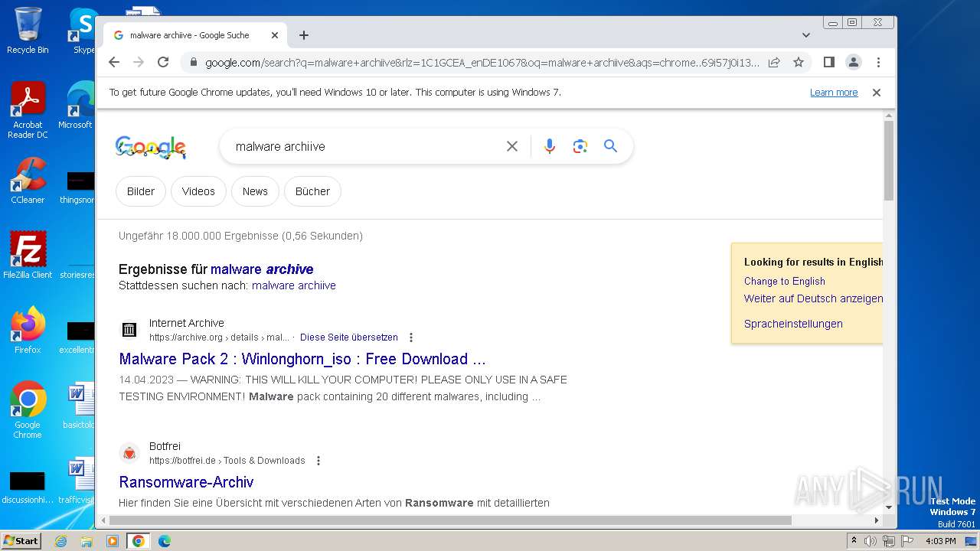This screenshot has height=551, width=980.
Task: Open Spracheinstellungen link
Action: (793, 324)
